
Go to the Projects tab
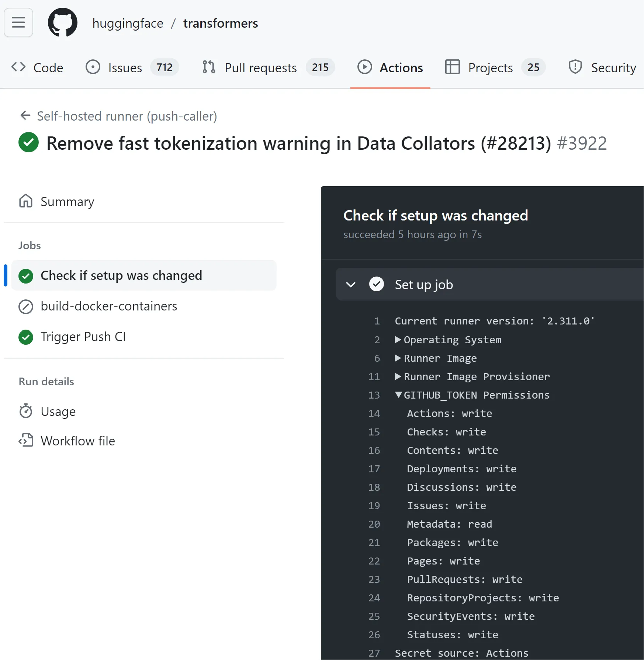(x=490, y=68)
